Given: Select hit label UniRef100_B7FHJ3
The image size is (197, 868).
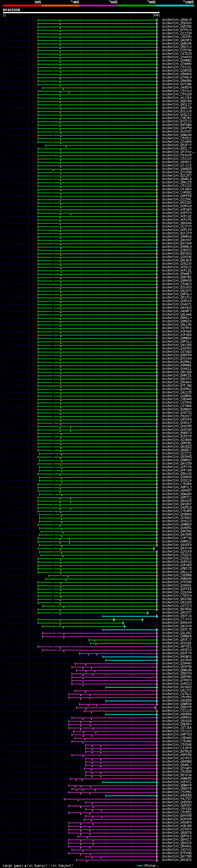Looking at the screenshot, I should pyautogui.click(x=177, y=30).
